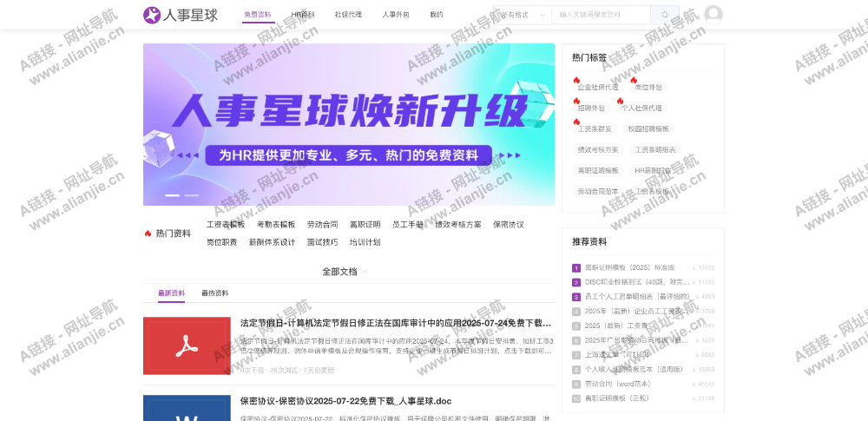Click the purple rank 1 badge
868x421 pixels.
(x=576, y=268)
